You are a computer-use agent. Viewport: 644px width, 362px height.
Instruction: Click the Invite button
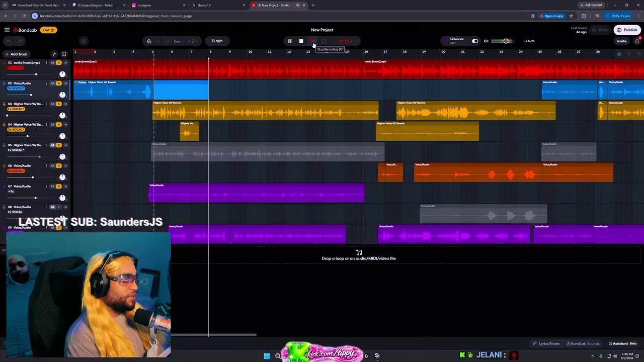[622, 41]
